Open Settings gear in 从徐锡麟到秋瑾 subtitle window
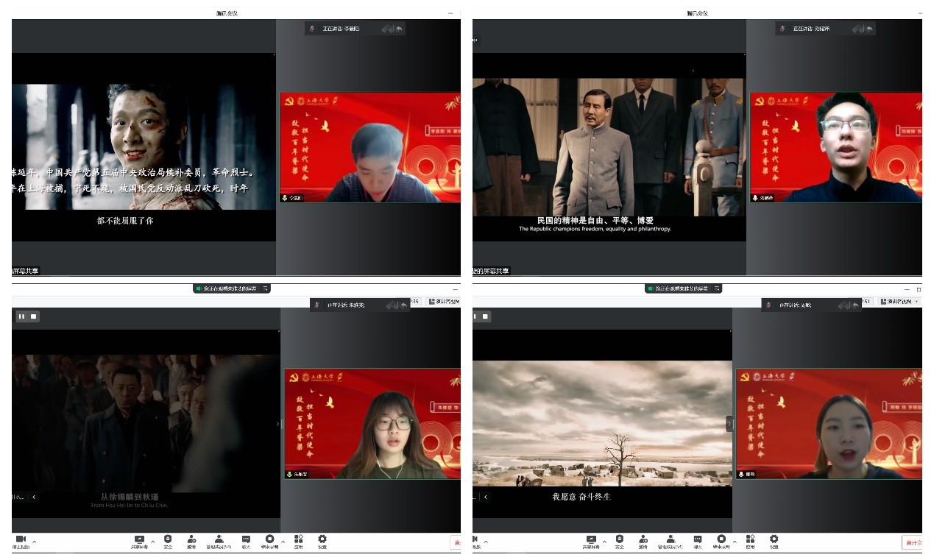 coord(322,542)
